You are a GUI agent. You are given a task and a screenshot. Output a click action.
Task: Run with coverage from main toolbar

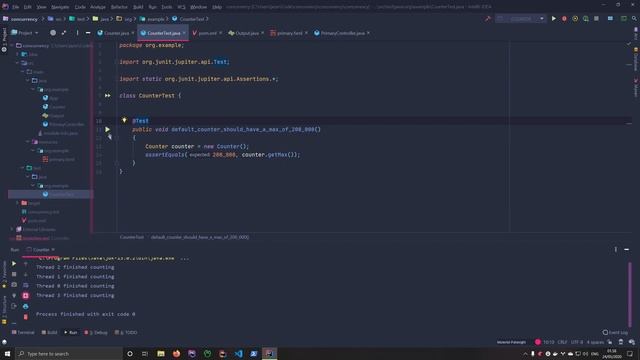[575, 19]
